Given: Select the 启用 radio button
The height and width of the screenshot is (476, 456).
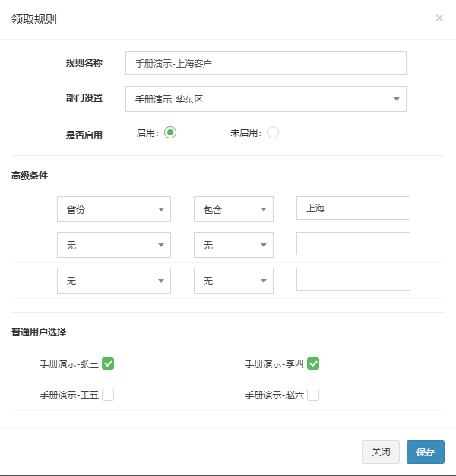Looking at the screenshot, I should [170, 132].
